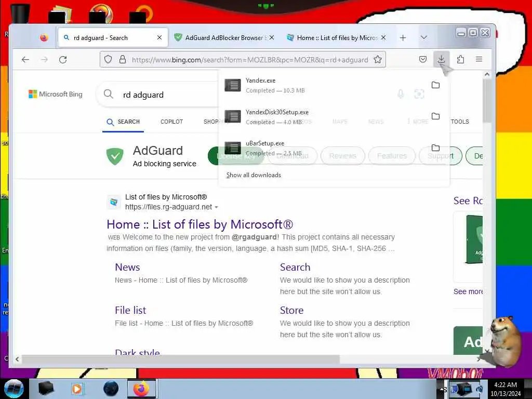Open the dark globe taskbar icon
Viewport: 532px width, 399px height.
coord(111,389)
